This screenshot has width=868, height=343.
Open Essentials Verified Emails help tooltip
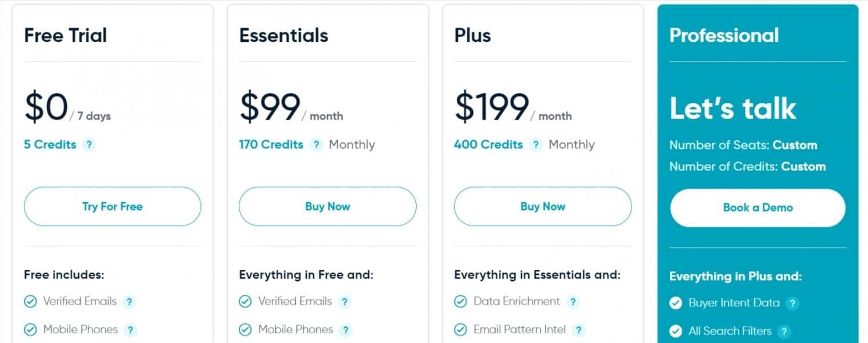345,302
